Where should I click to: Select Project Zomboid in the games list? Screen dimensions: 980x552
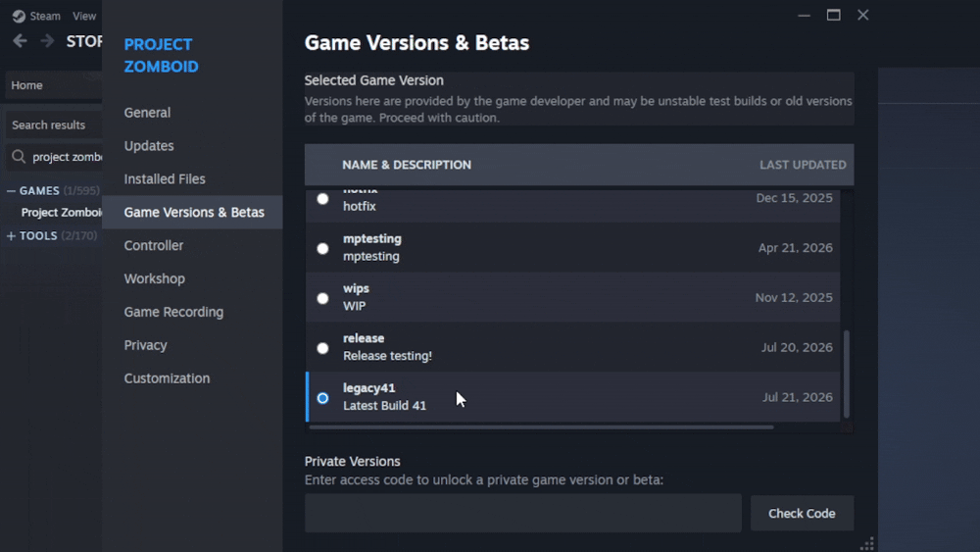[x=61, y=213]
